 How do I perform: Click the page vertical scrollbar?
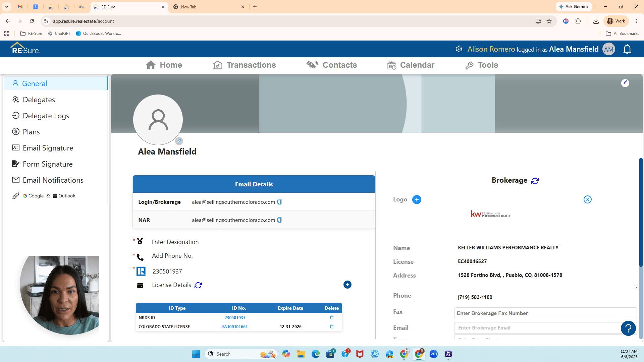641,213
